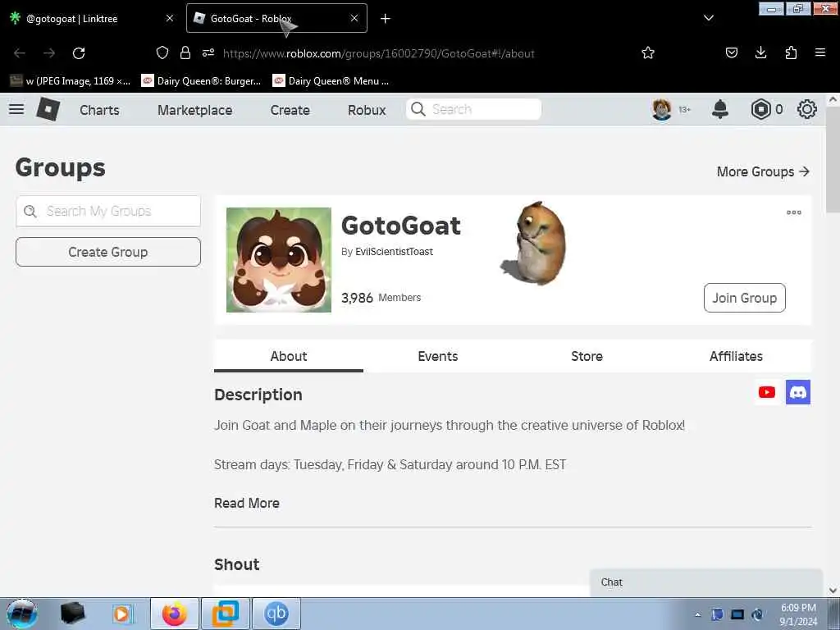Go back with the browser back arrow
Image resolution: width=840 pixels, height=630 pixels.
[x=20, y=53]
